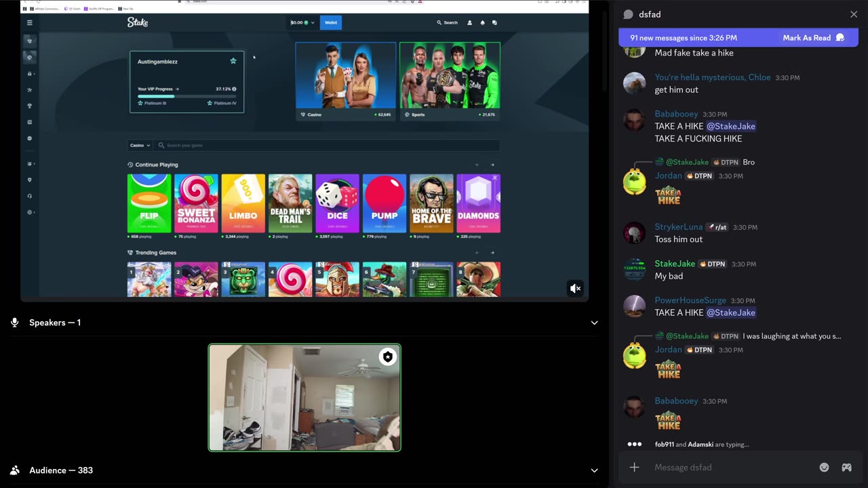Click the VIP progress bar
Image resolution: width=868 pixels, height=488 pixels.
coord(187,96)
